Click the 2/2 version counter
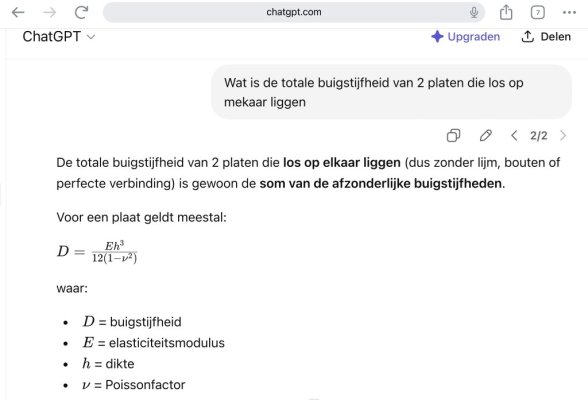This screenshot has width=588, height=400. click(x=538, y=135)
